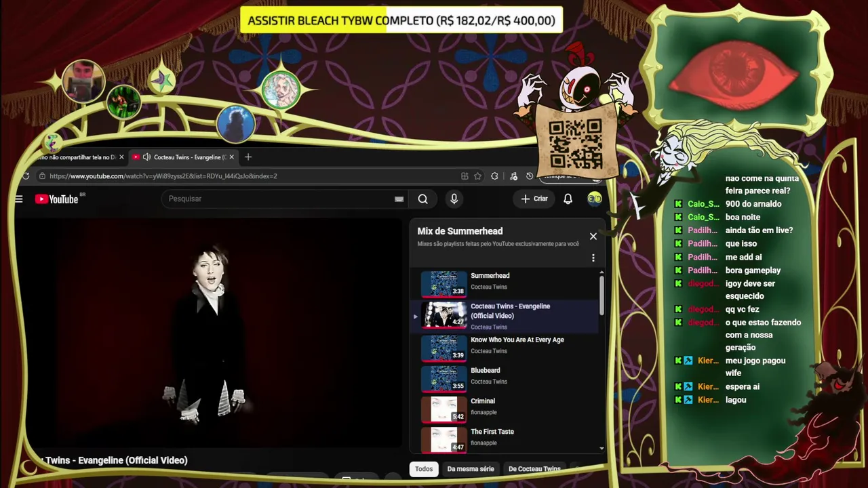Viewport: 868px width, 488px height.
Task: Open 'The First Taste' playlist title
Action: [x=492, y=432]
